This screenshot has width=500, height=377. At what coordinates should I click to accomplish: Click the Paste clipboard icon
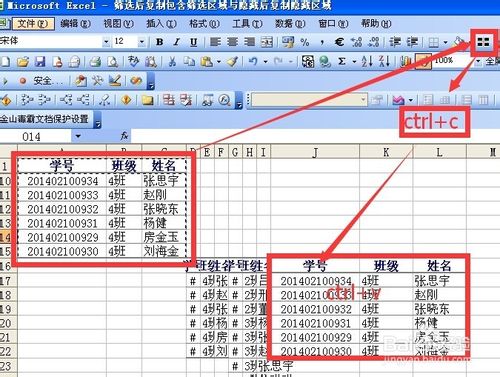click(x=206, y=62)
